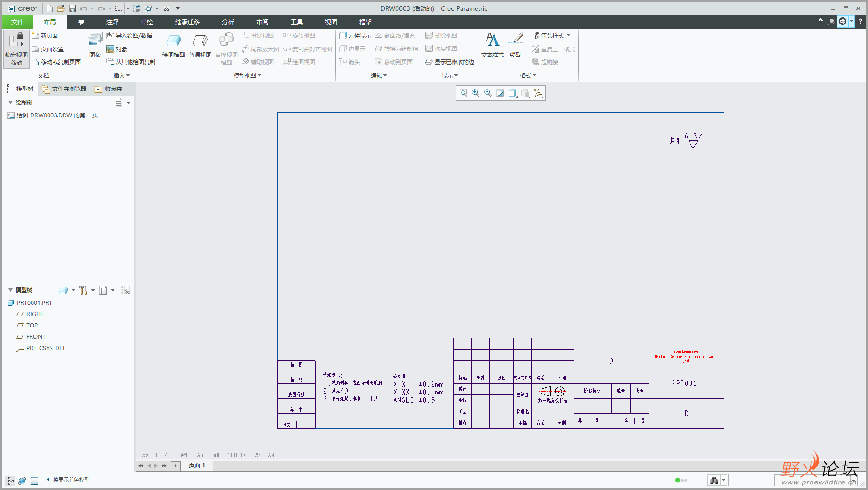
Task: Open the 编辑 group dropdown
Action: click(379, 75)
